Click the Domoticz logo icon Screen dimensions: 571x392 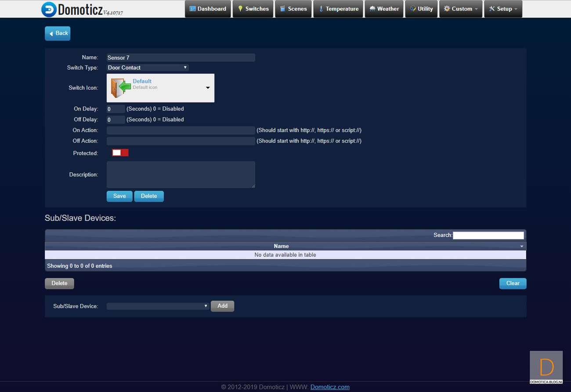[x=49, y=9]
